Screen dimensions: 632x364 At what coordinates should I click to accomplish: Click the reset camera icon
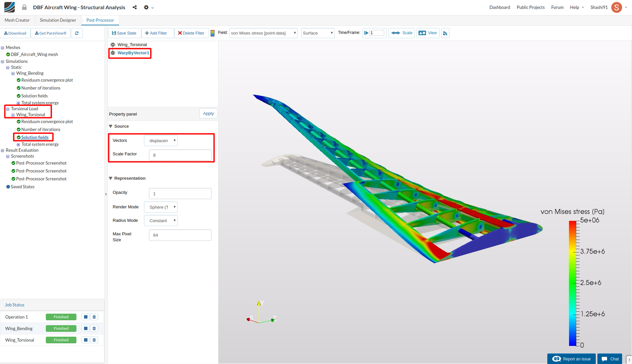(x=445, y=33)
